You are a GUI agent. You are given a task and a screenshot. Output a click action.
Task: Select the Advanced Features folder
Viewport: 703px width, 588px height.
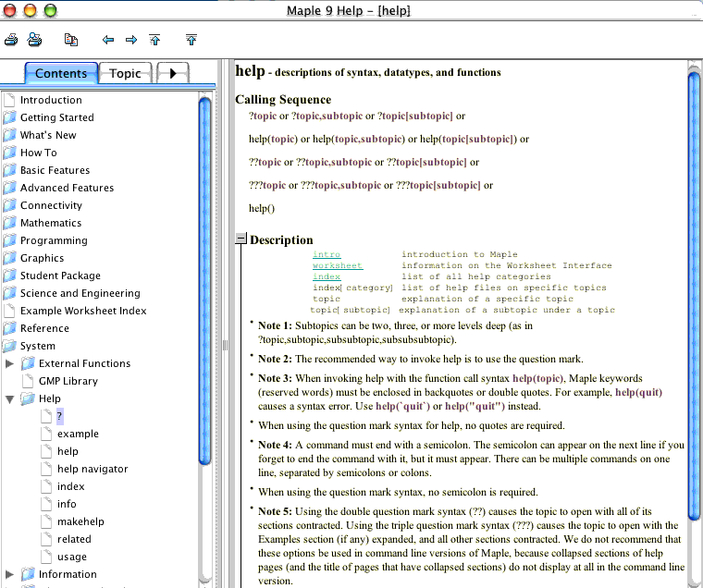68,188
